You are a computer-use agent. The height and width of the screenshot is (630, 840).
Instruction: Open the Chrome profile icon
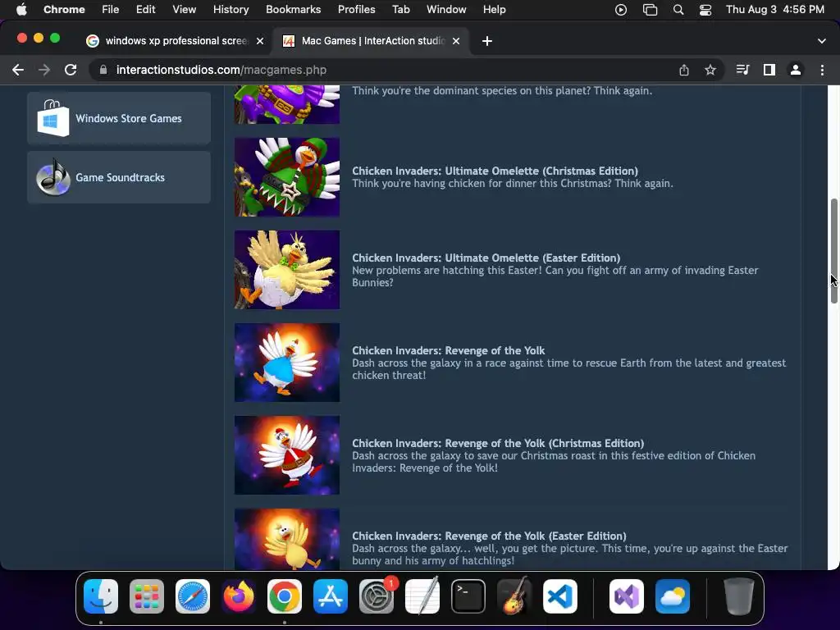pos(796,70)
